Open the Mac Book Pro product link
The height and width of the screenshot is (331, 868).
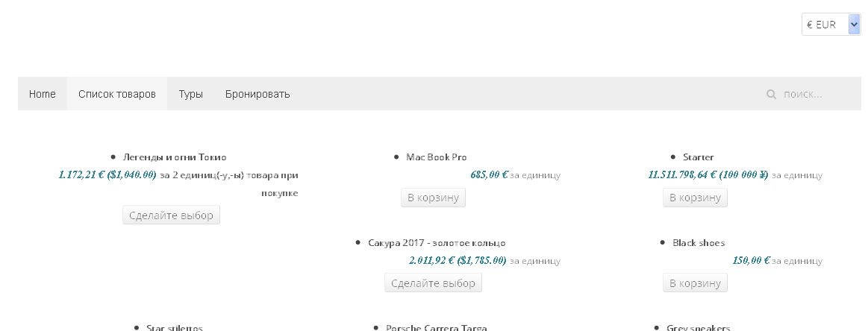point(436,157)
